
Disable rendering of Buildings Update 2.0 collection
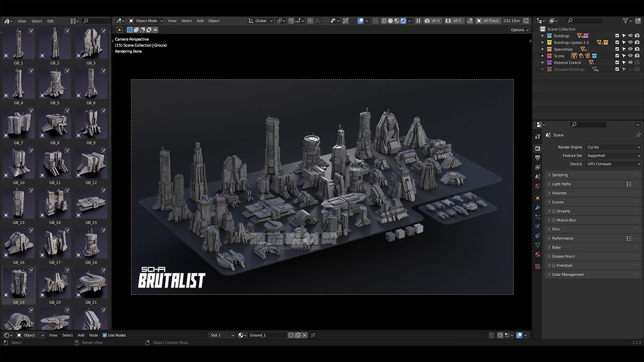(x=637, y=42)
